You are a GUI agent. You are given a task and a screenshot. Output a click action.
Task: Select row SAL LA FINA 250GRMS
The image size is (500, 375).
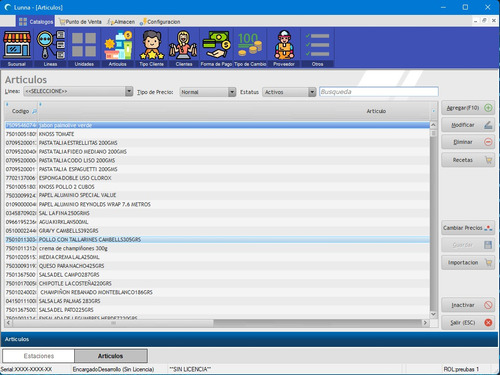click(217, 213)
